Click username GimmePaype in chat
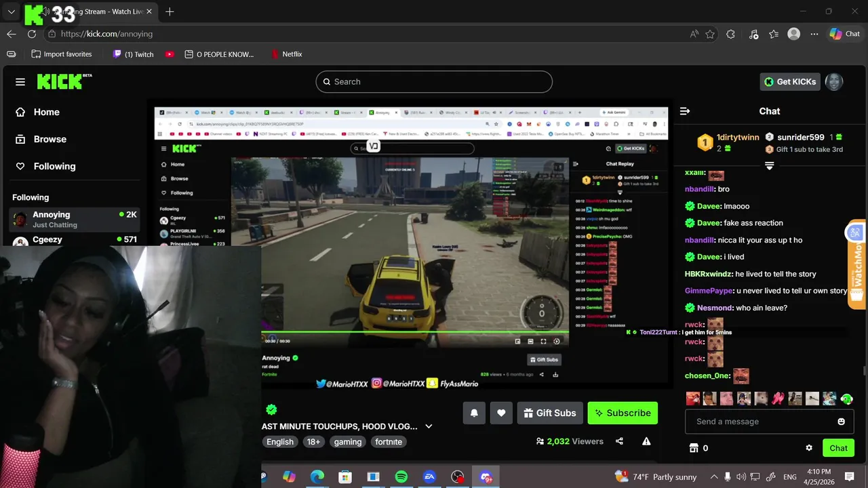The image size is (868, 488). pyautogui.click(x=709, y=291)
